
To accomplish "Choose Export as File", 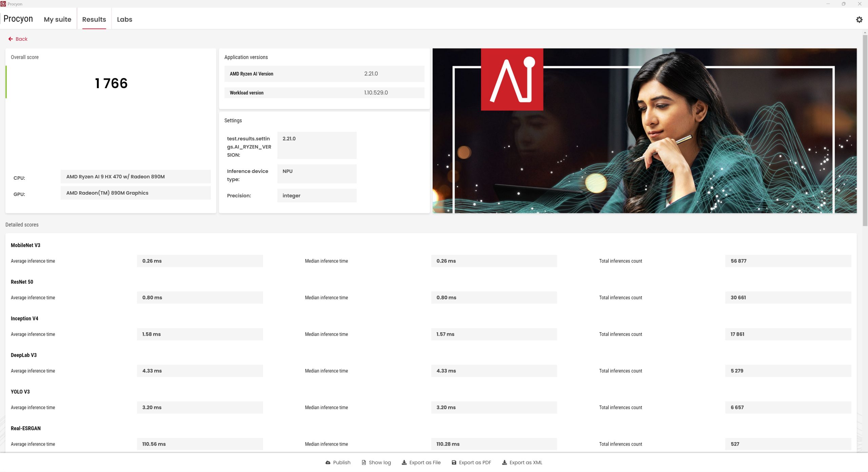I will click(425, 463).
